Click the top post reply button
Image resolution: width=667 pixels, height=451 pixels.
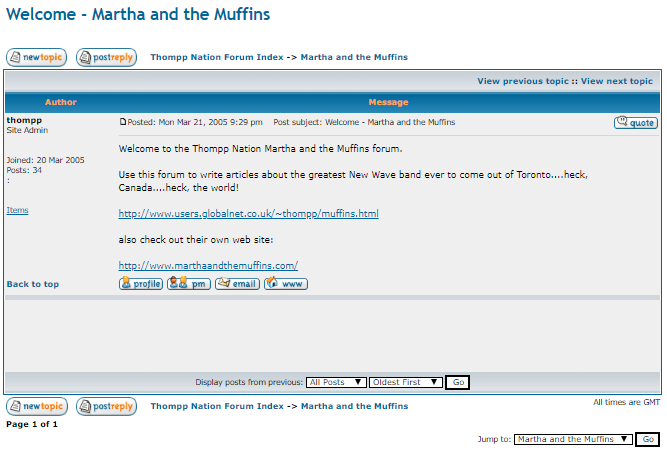[x=106, y=58]
